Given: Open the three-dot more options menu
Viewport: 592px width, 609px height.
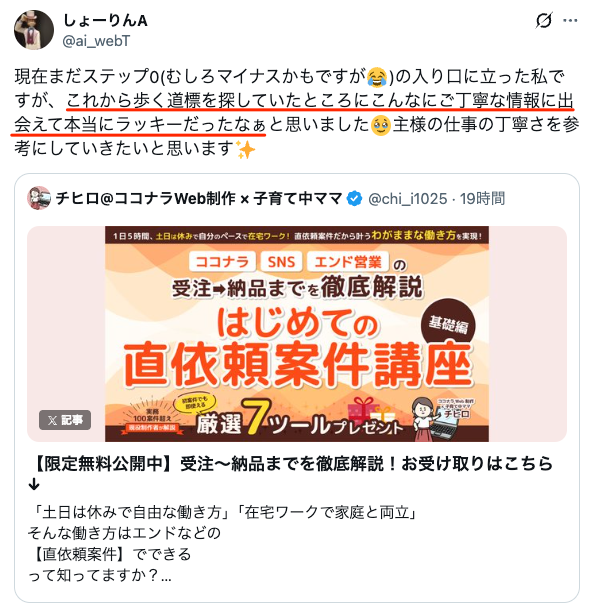Looking at the screenshot, I should coord(570,21).
